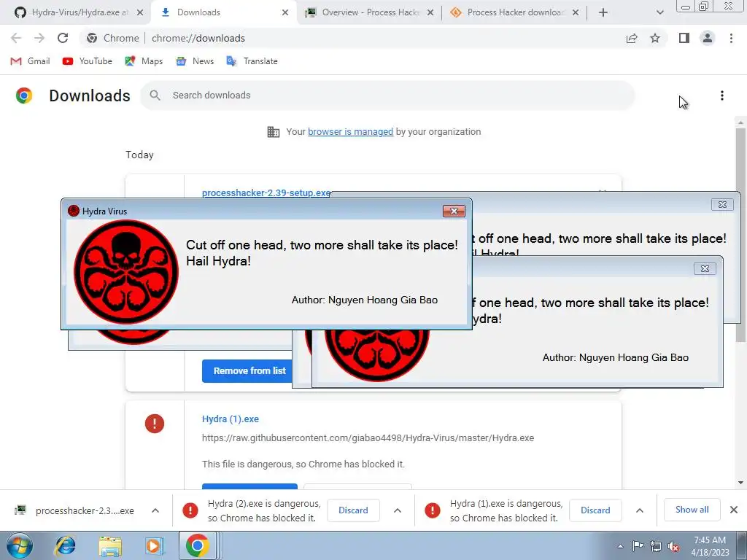The image size is (747, 560).
Task: Open the Maps bookmark
Action: 144,61
